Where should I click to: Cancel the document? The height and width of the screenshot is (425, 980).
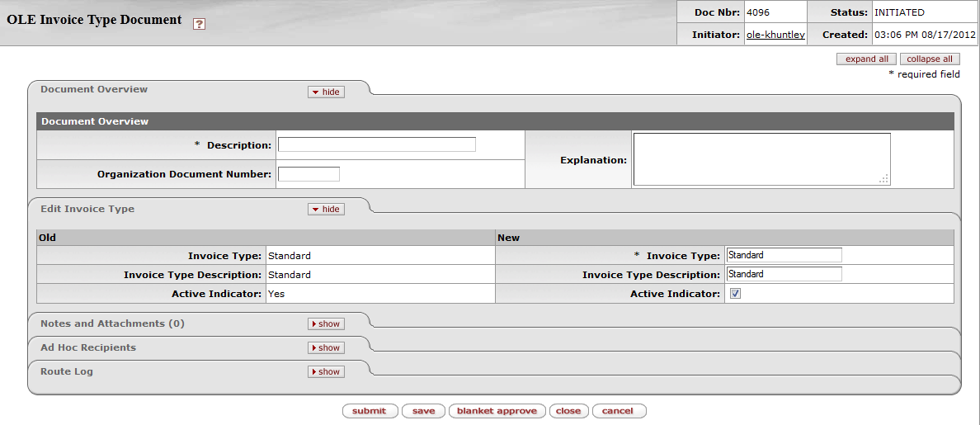pyautogui.click(x=617, y=411)
